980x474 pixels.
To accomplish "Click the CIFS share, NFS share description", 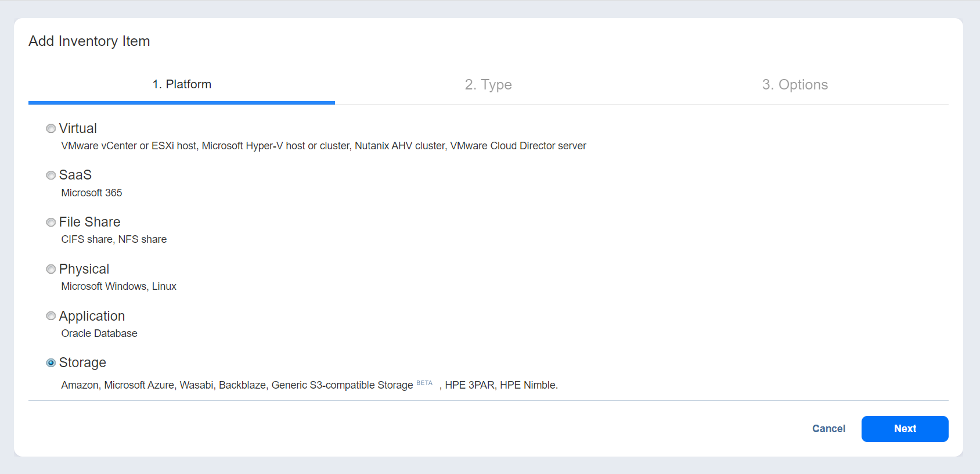I will point(114,239).
